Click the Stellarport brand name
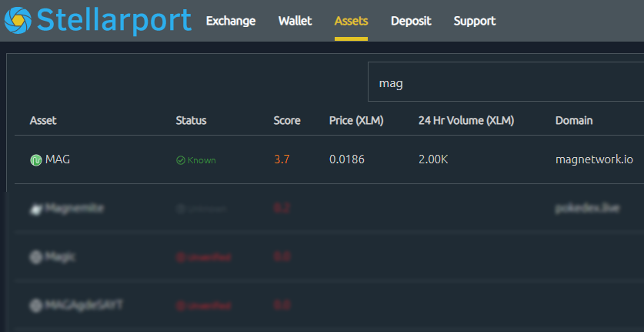Image resolution: width=644 pixels, height=332 pixels. tap(114, 20)
